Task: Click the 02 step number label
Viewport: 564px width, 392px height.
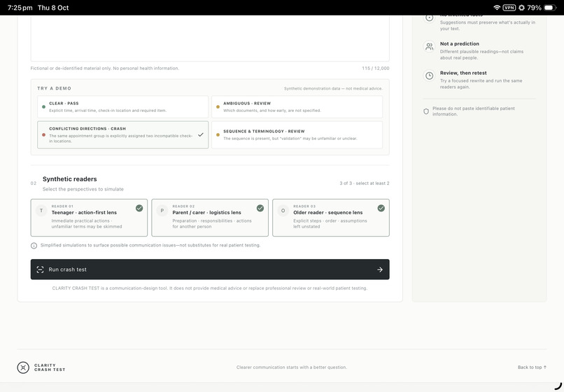Action: pos(34,183)
